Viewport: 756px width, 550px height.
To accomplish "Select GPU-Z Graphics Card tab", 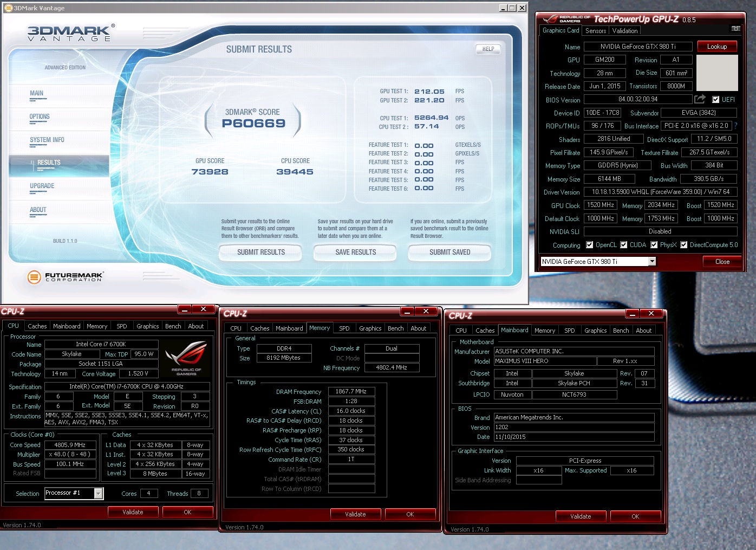I will pyautogui.click(x=561, y=30).
